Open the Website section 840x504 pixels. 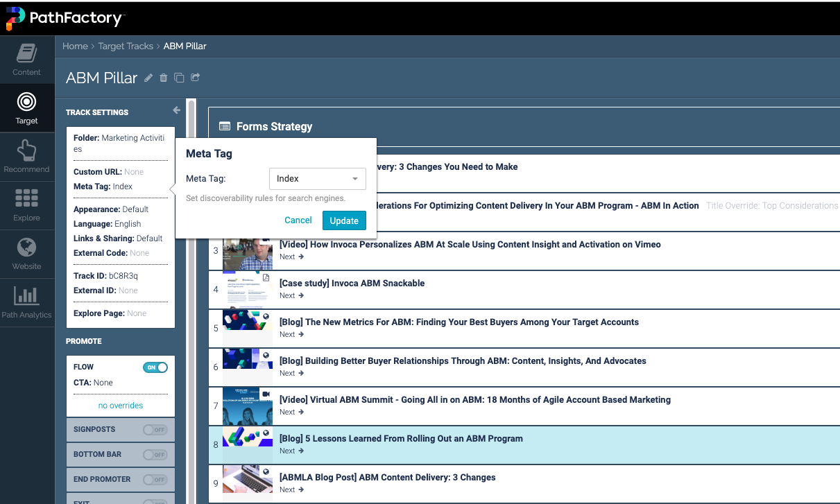click(x=27, y=254)
